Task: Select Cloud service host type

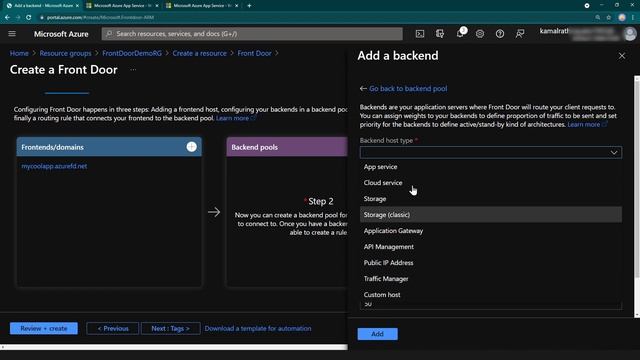Action: pyautogui.click(x=491, y=183)
